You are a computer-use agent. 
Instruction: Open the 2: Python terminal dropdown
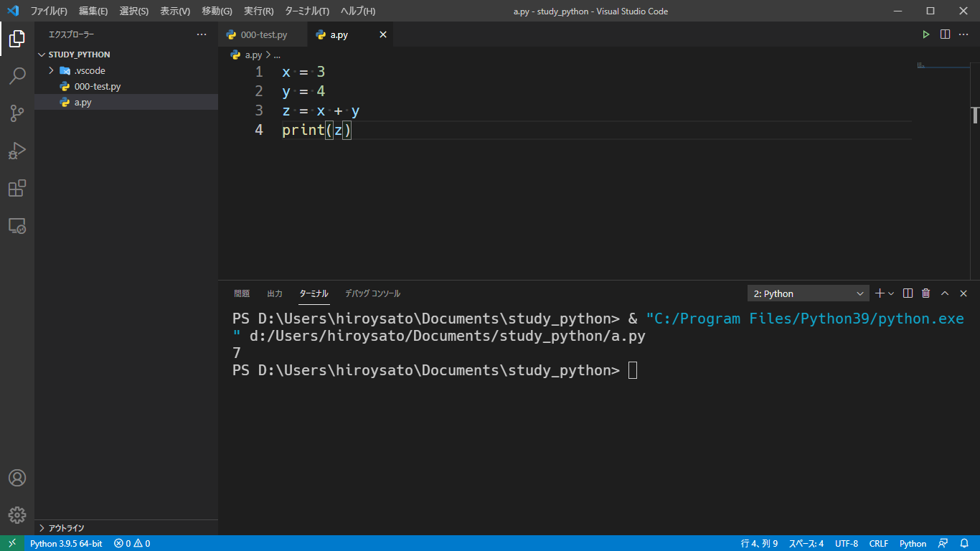(x=807, y=293)
